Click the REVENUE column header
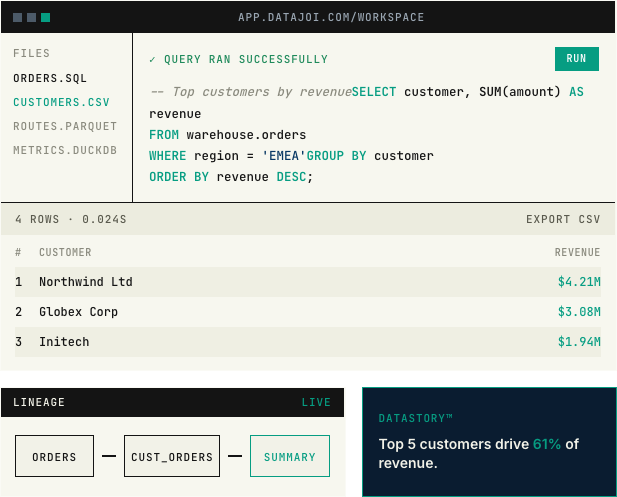The width and height of the screenshot is (617, 497). click(x=578, y=252)
